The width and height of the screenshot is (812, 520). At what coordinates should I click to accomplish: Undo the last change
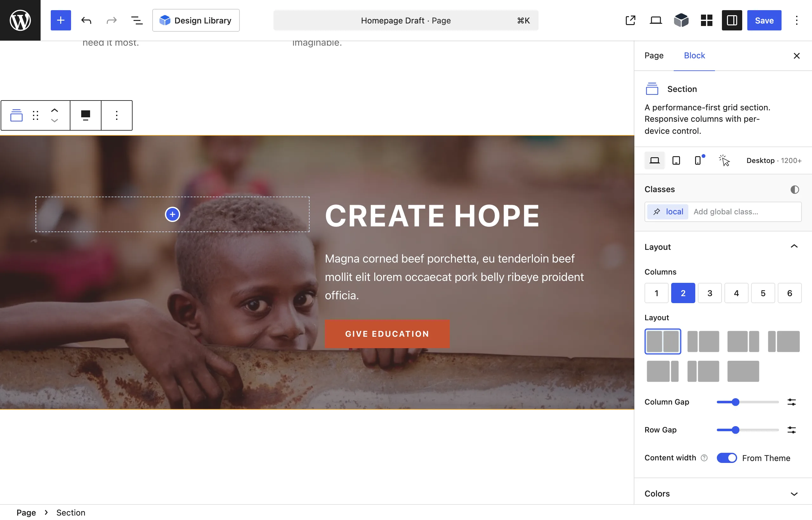click(x=86, y=20)
